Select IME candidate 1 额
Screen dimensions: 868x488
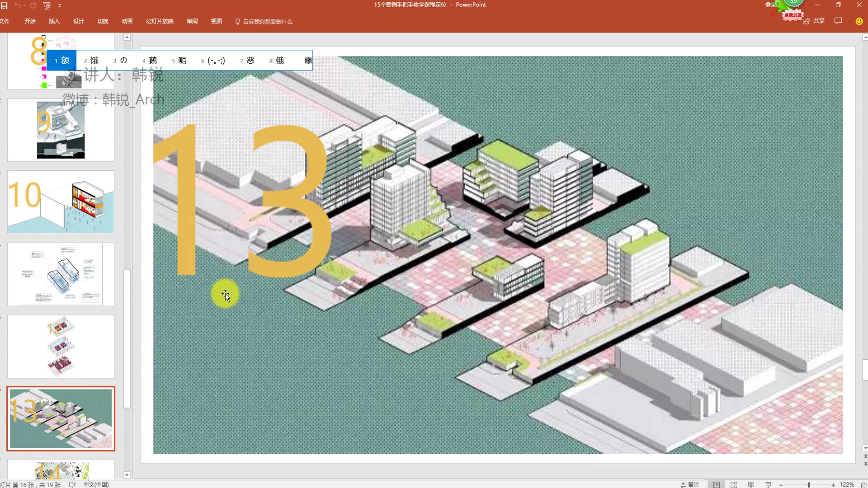[x=62, y=61]
